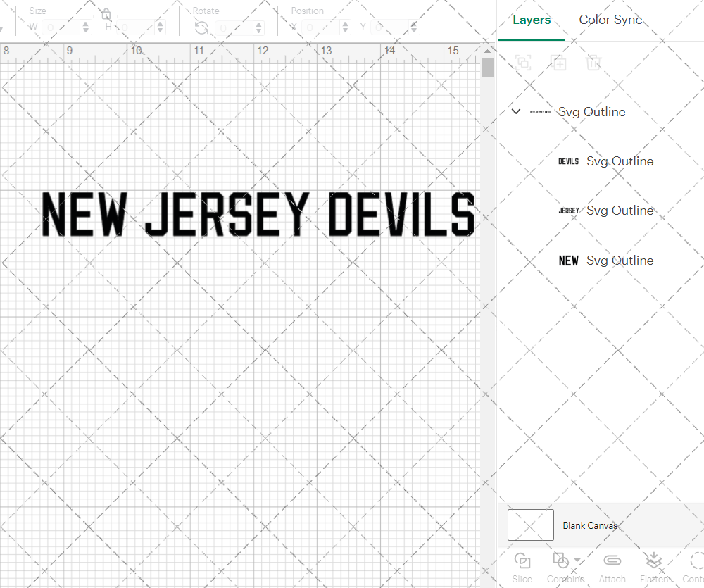Select the DEVILS Svg Outline layer
This screenshot has width=704, height=588.
point(605,161)
